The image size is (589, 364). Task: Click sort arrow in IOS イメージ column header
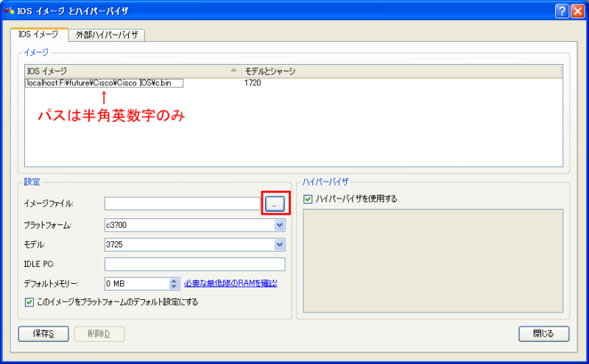click(234, 71)
